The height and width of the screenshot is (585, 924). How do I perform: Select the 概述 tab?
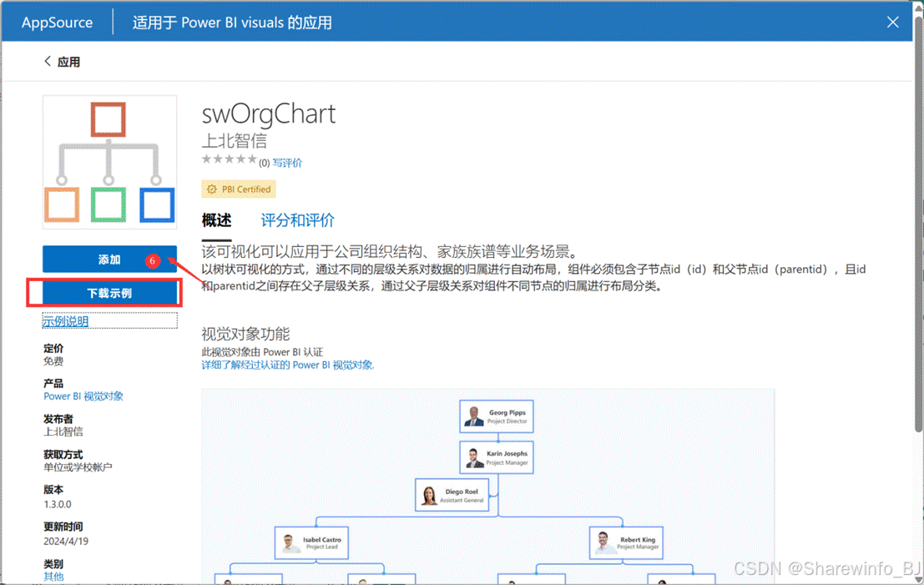(x=216, y=220)
